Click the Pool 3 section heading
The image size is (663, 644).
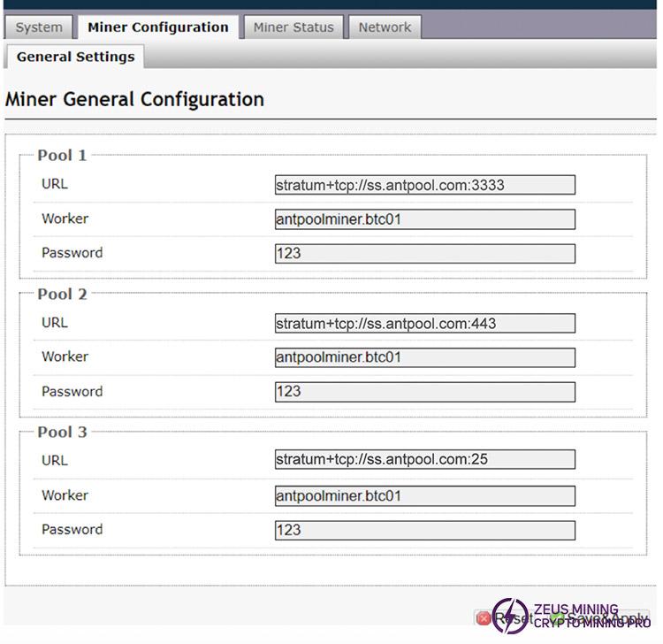pos(62,433)
